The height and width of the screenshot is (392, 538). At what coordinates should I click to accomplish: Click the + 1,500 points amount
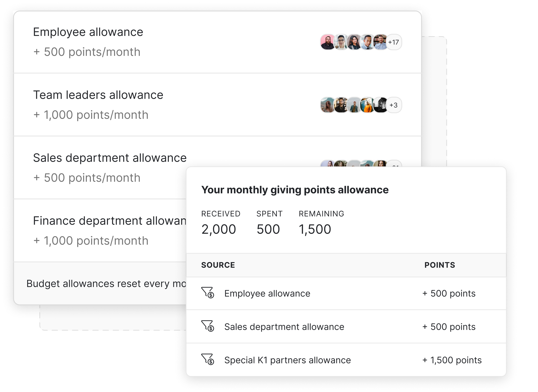click(452, 360)
